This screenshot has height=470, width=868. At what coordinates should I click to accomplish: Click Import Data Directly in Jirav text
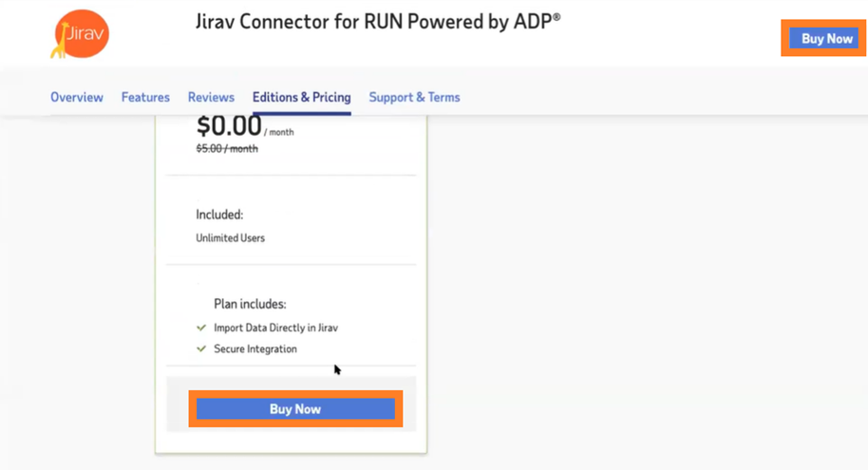tap(275, 328)
